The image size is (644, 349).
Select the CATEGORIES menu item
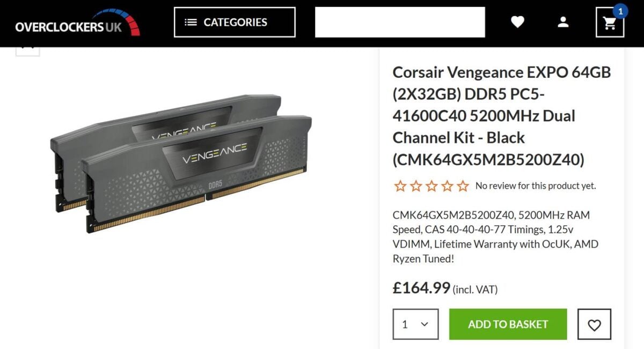pos(235,22)
